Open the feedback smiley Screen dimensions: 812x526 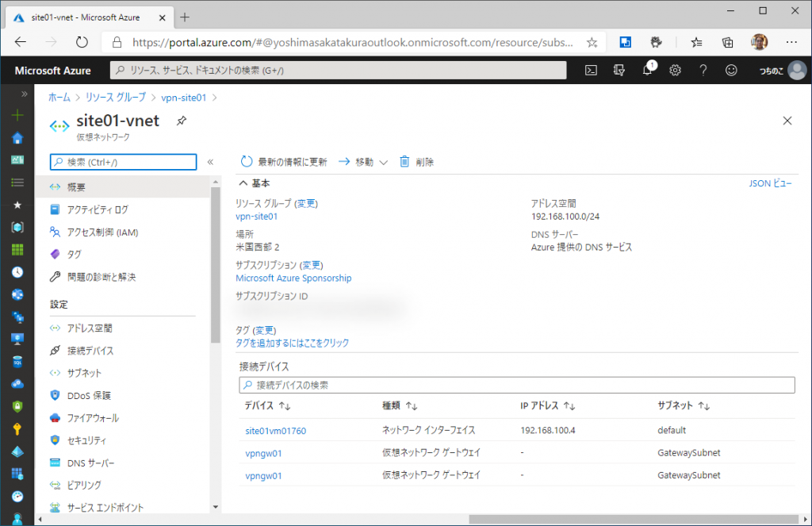click(x=730, y=71)
